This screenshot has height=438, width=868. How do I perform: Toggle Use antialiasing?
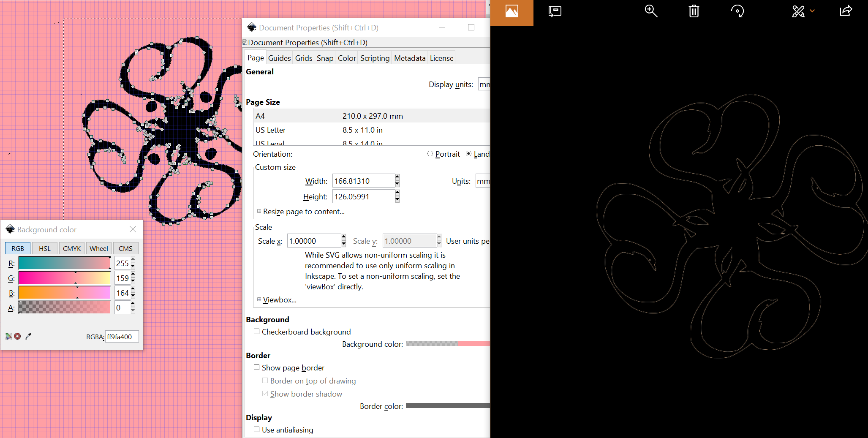[256, 430]
